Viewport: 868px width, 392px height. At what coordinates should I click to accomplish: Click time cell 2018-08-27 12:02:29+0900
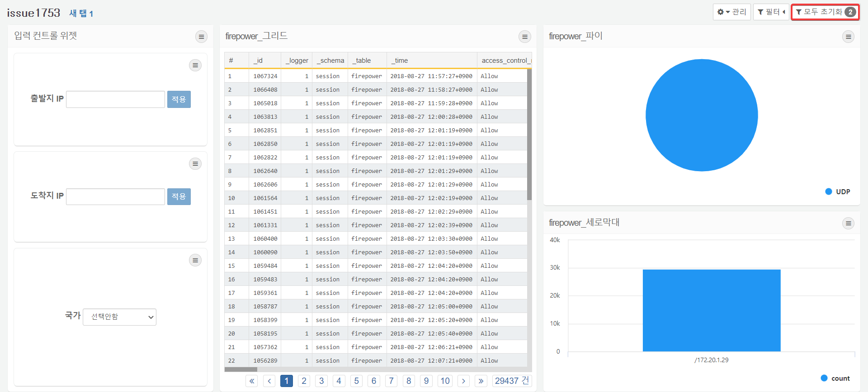point(432,211)
